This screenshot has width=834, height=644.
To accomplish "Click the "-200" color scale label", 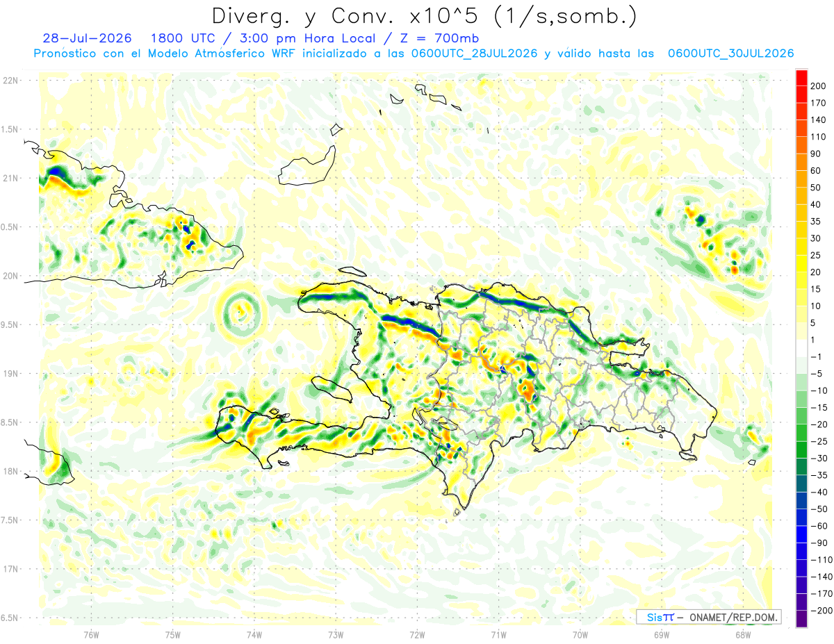I will pyautogui.click(x=823, y=611).
